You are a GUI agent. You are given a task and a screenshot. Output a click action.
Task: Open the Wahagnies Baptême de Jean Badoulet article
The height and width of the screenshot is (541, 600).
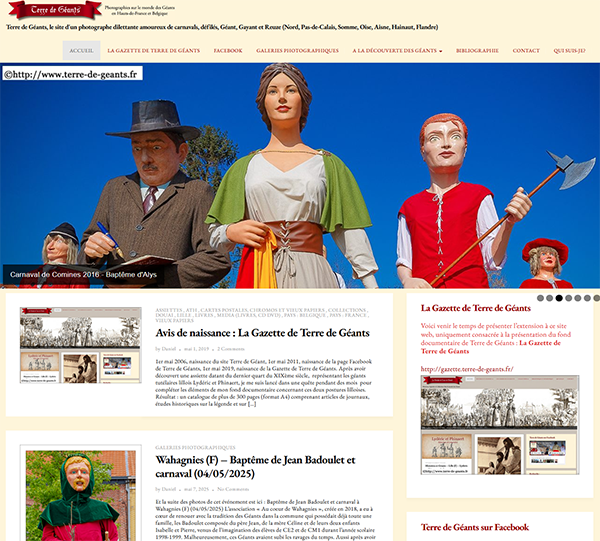(x=260, y=466)
